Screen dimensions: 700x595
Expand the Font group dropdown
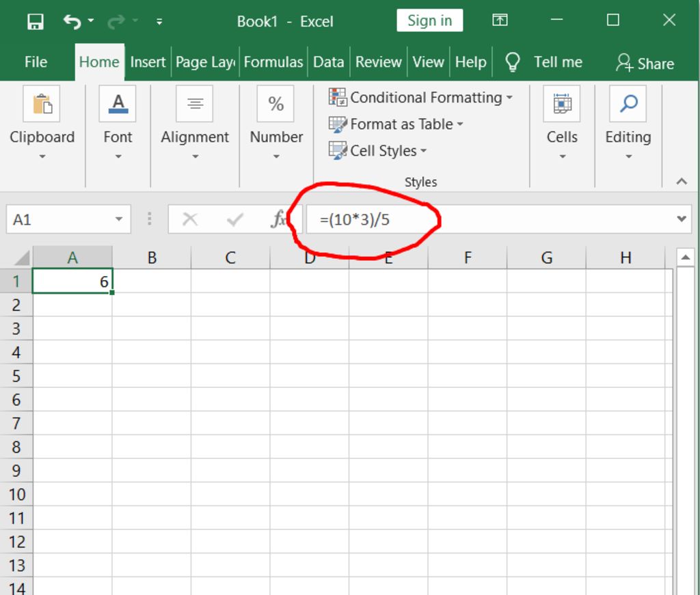118,156
